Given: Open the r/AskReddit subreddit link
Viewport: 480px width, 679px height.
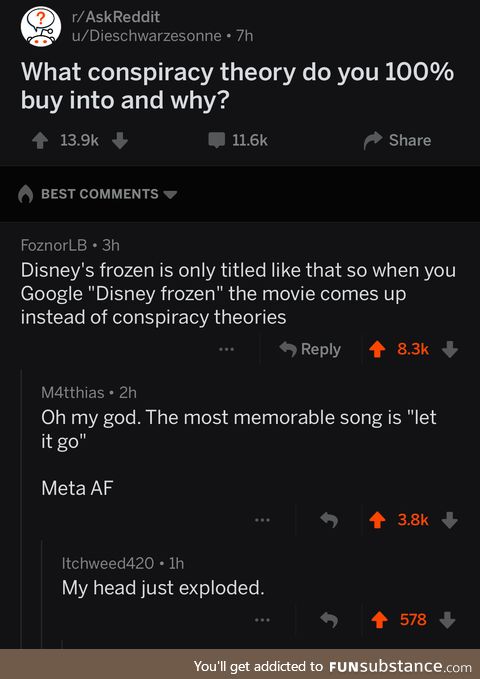Looking at the screenshot, I should pos(116,16).
